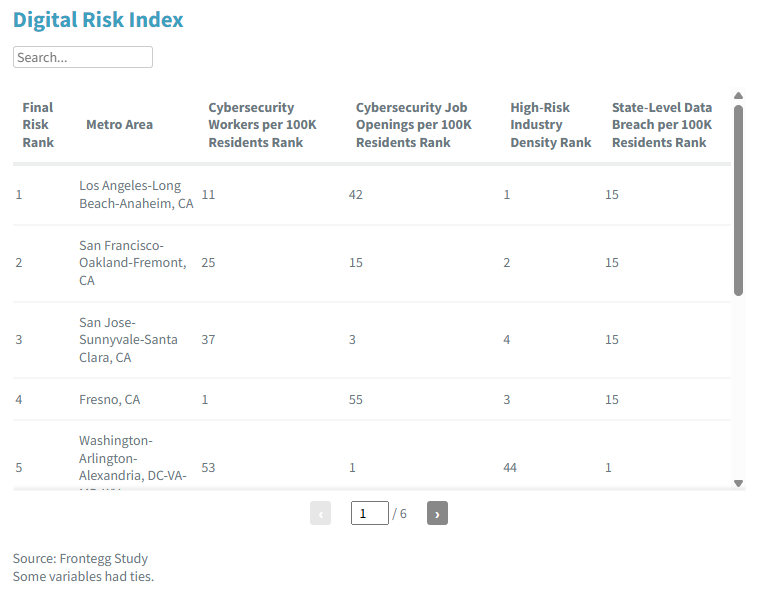Sort by High-Risk Industry Density Rank header

coord(550,125)
